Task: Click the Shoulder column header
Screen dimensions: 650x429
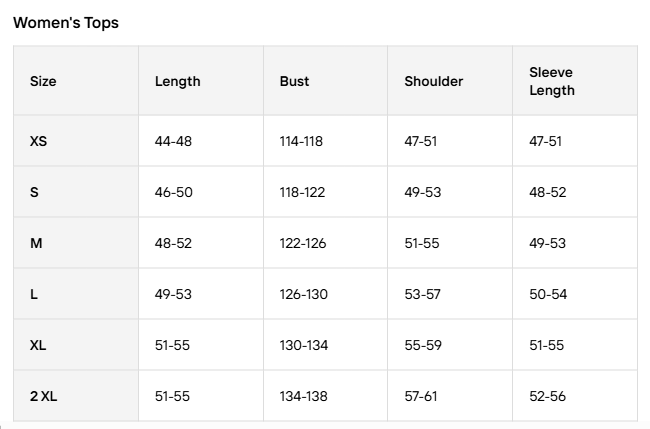Action: [x=433, y=81]
